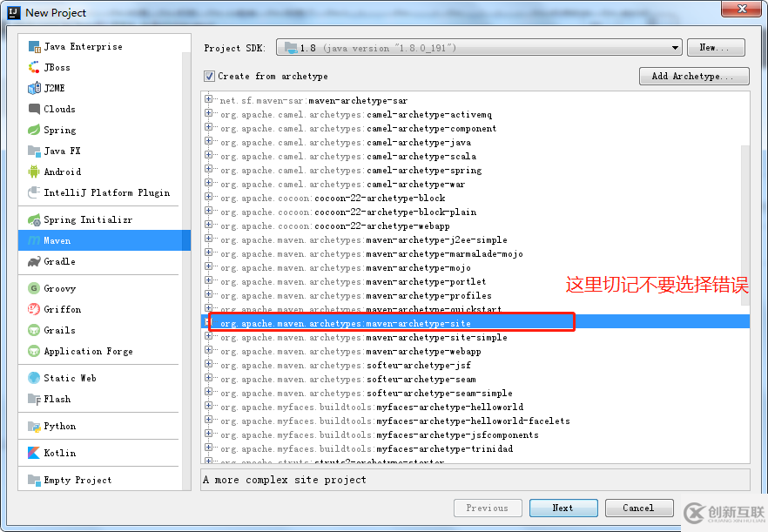Expand camel-archetype-spring node
Image resolution: width=768 pixels, height=532 pixels.
(209, 169)
